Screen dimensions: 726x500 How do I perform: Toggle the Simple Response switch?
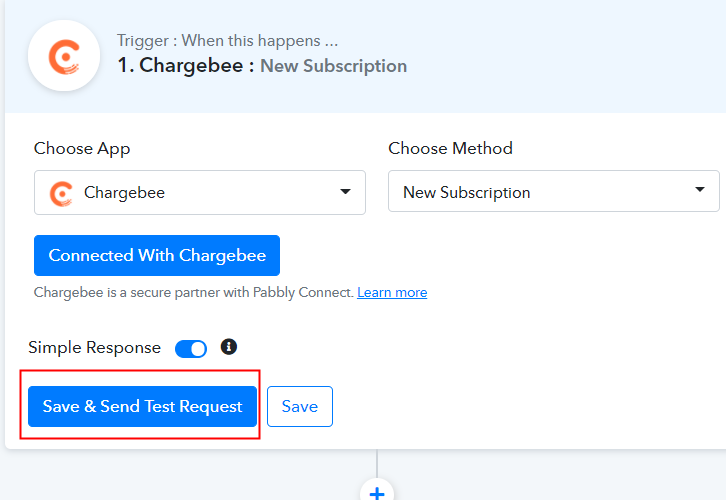pyautogui.click(x=191, y=349)
